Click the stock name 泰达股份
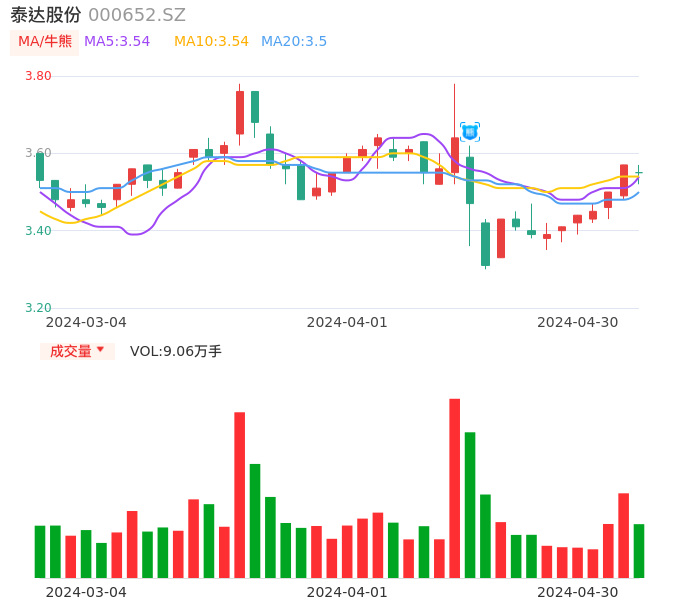Viewport: 686px width, 606px height. [46, 15]
